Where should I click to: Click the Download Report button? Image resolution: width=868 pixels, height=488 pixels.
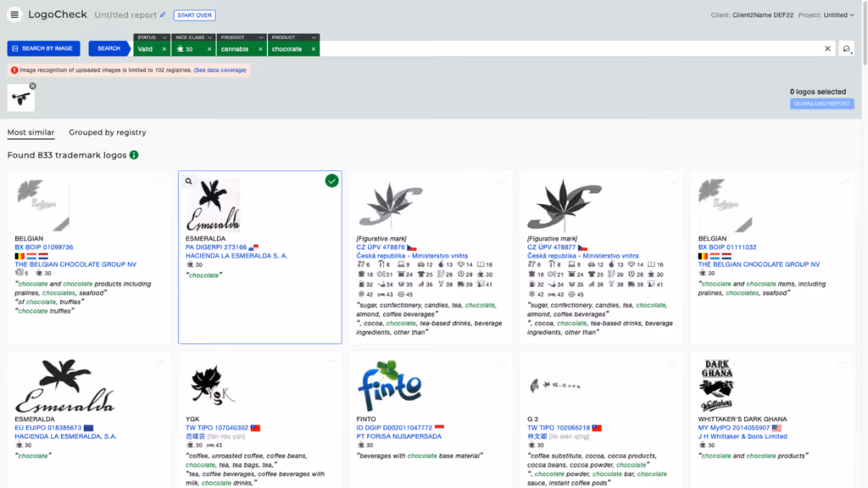point(821,103)
